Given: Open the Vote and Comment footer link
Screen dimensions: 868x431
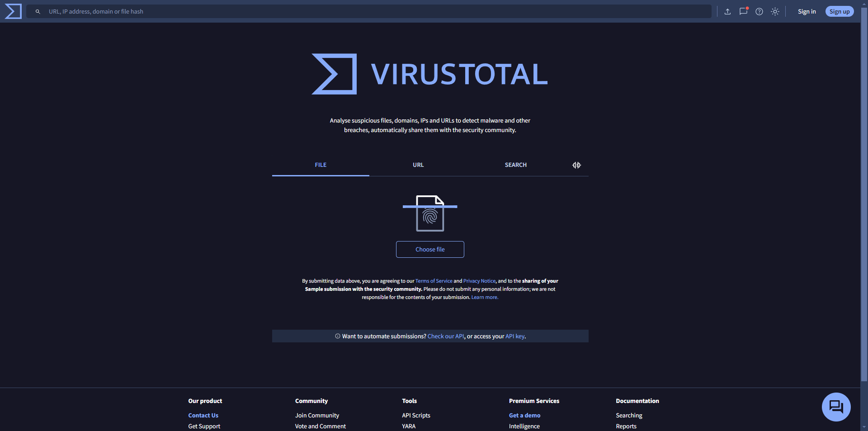Looking at the screenshot, I should point(320,426).
